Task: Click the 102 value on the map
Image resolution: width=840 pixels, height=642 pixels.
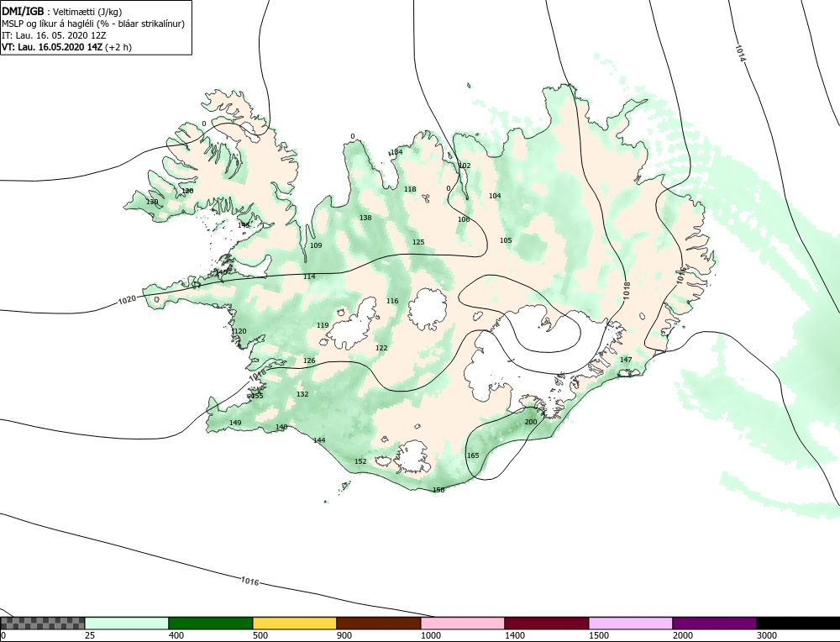Action: click(x=465, y=166)
